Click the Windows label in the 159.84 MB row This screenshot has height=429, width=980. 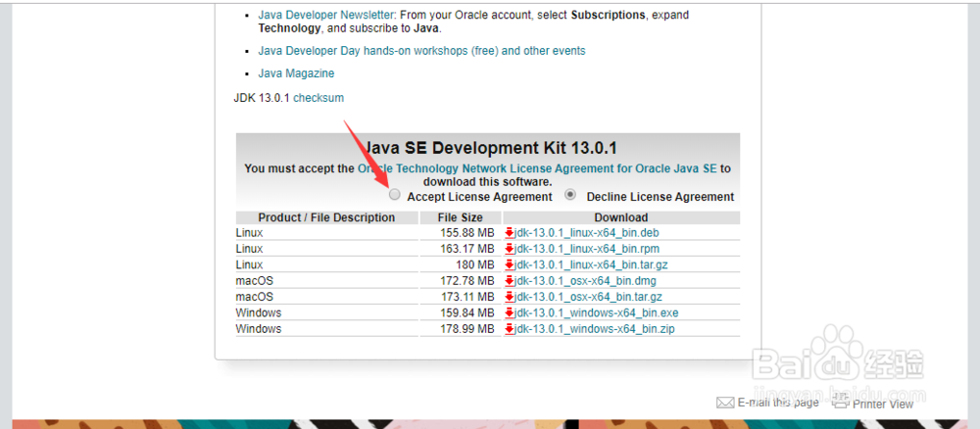[259, 312]
